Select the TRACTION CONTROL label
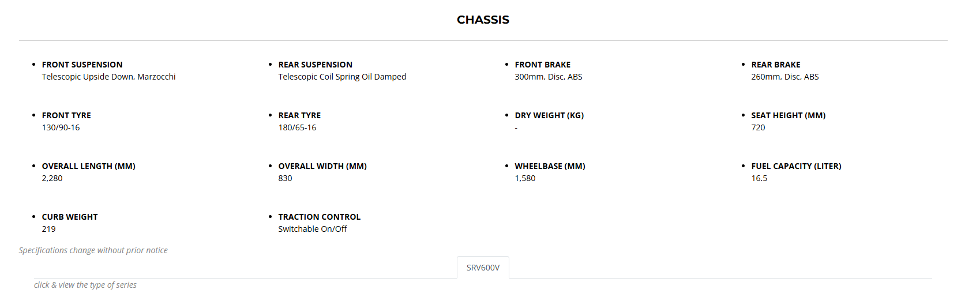The image size is (980, 297). click(x=319, y=217)
